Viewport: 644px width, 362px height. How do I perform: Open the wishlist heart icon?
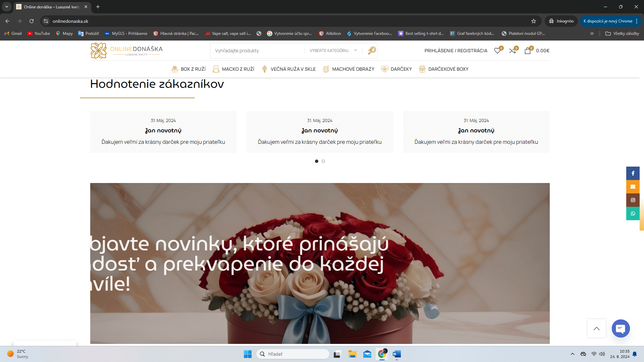point(497,51)
